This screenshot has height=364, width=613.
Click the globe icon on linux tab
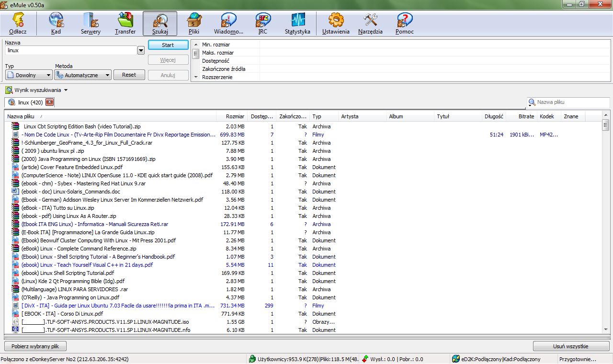[x=11, y=102]
